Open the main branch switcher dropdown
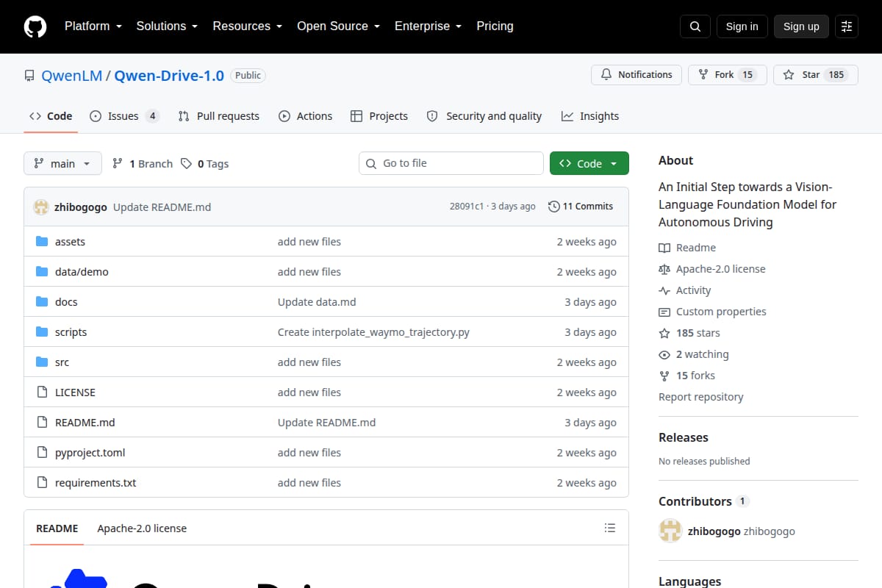The height and width of the screenshot is (588, 882). pos(62,163)
